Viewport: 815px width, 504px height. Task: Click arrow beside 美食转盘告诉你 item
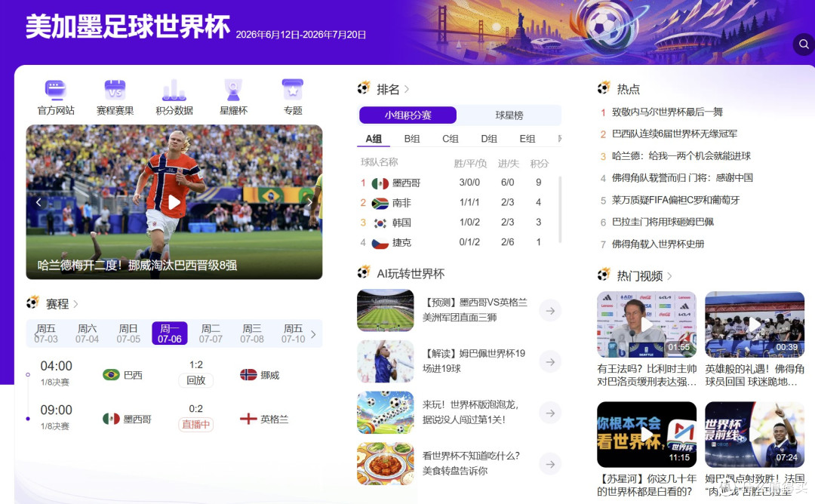point(550,464)
